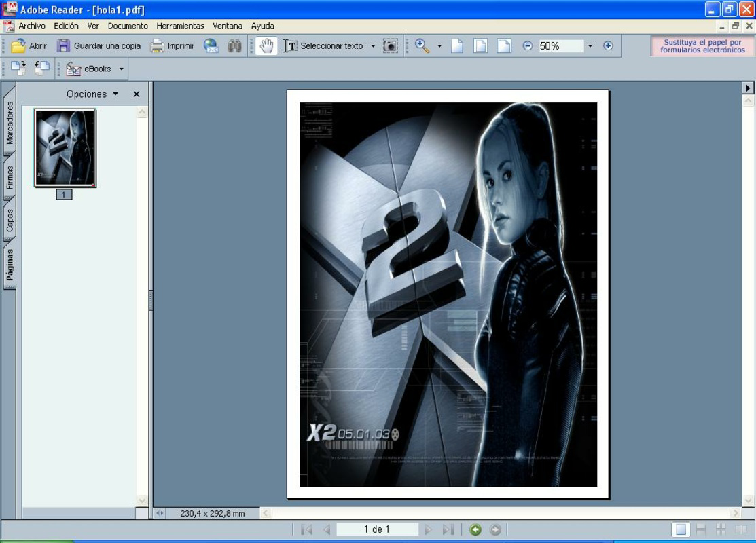
Task: Zoom out with minus button
Action: click(528, 45)
